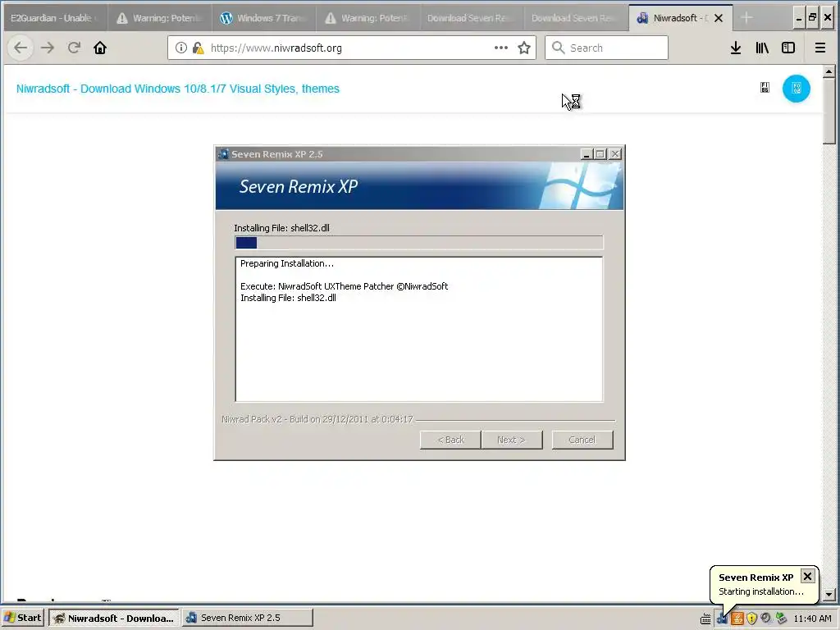840x630 pixels.
Task: Open the Firefox hamburger menu
Action: 819,48
